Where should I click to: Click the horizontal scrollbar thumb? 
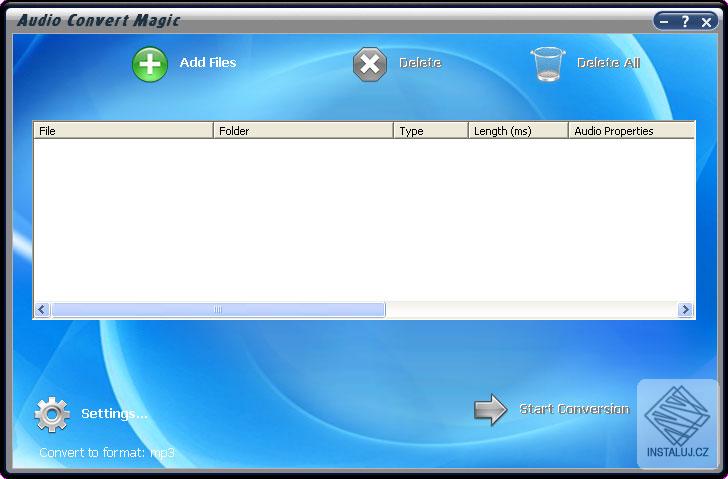218,310
